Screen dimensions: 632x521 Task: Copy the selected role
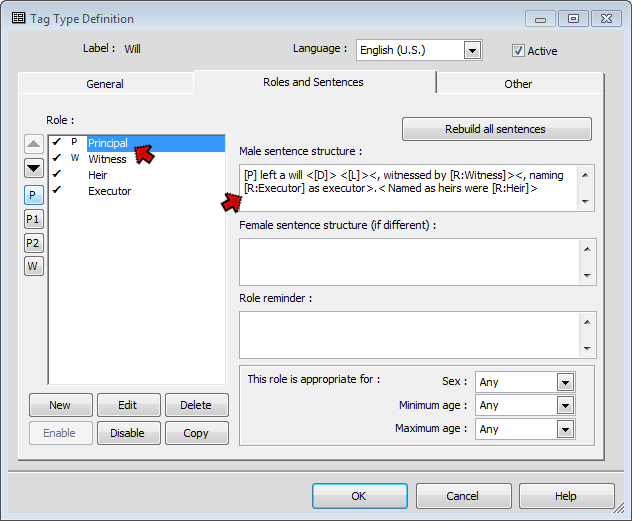[197, 433]
